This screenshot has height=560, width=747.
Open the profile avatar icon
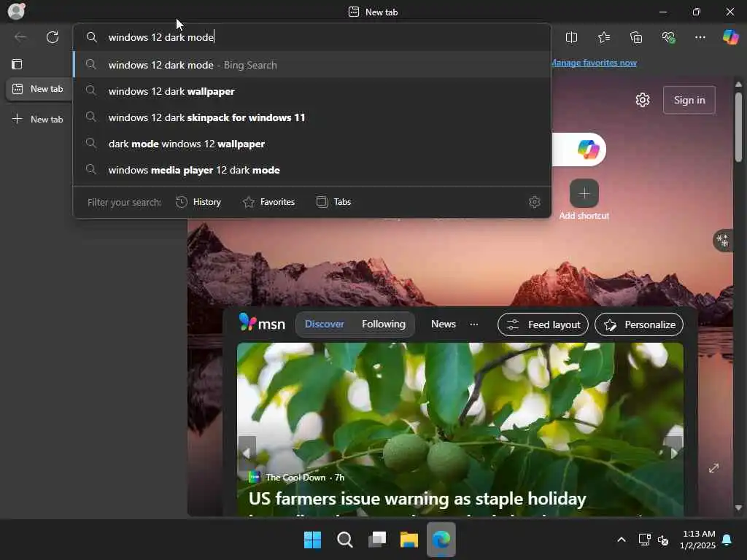click(16, 12)
